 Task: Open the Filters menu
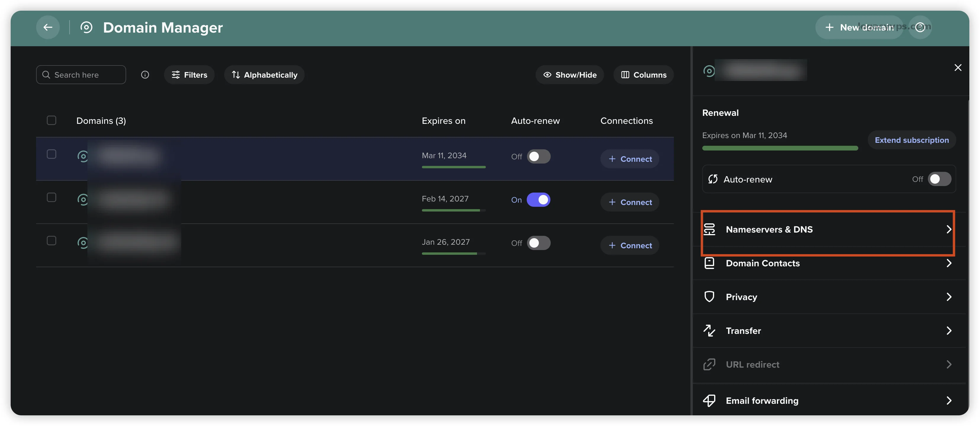(x=189, y=75)
